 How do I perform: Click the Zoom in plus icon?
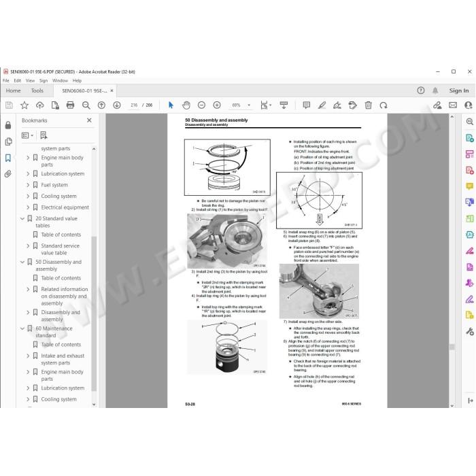217,105
